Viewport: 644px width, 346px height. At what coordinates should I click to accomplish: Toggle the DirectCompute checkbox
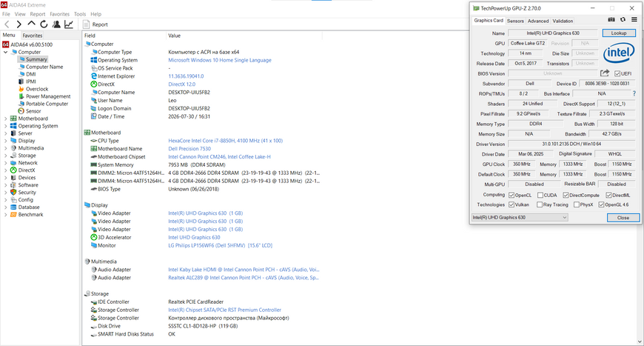[x=566, y=195]
